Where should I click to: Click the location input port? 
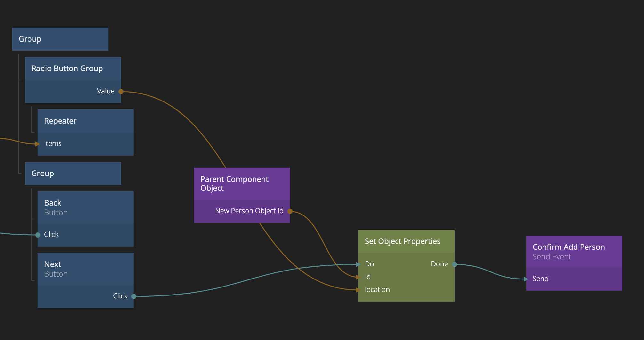(x=359, y=290)
